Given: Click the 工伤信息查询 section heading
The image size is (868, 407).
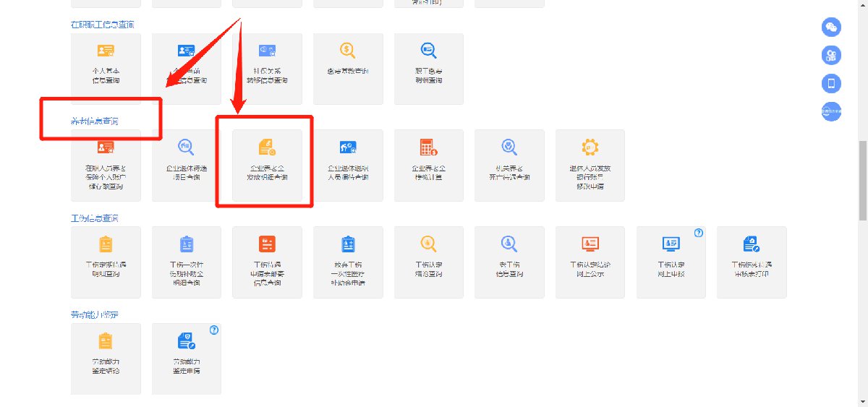Looking at the screenshot, I should pyautogui.click(x=95, y=218).
